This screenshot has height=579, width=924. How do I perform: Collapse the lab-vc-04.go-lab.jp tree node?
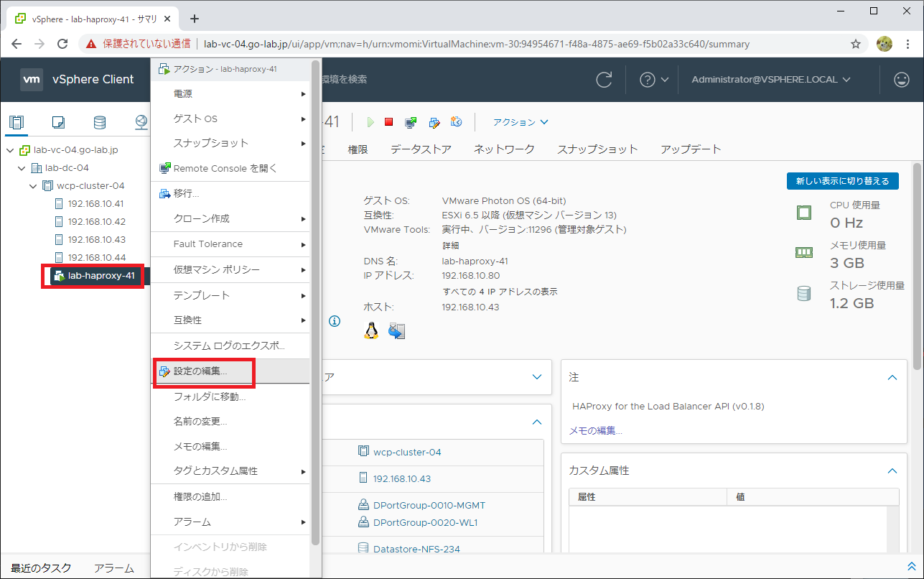click(x=10, y=150)
